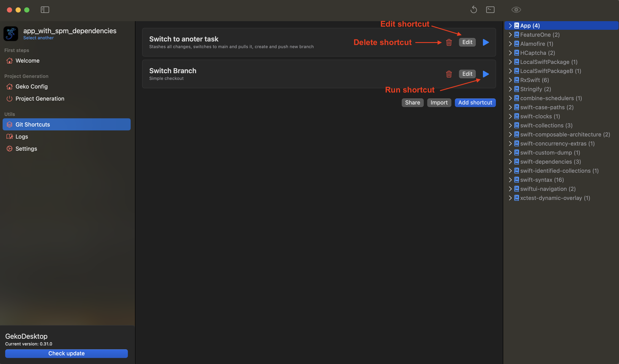Delete the 'Switch to anoter task' shortcut
Viewport: 619px width, 364px height.
coord(449,42)
